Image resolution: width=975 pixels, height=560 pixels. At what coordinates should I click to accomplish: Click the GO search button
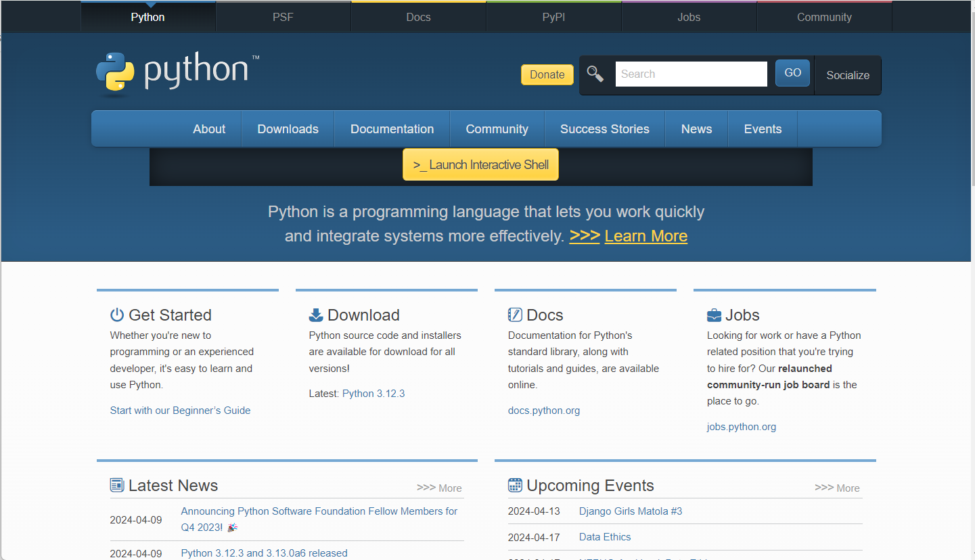(x=792, y=72)
